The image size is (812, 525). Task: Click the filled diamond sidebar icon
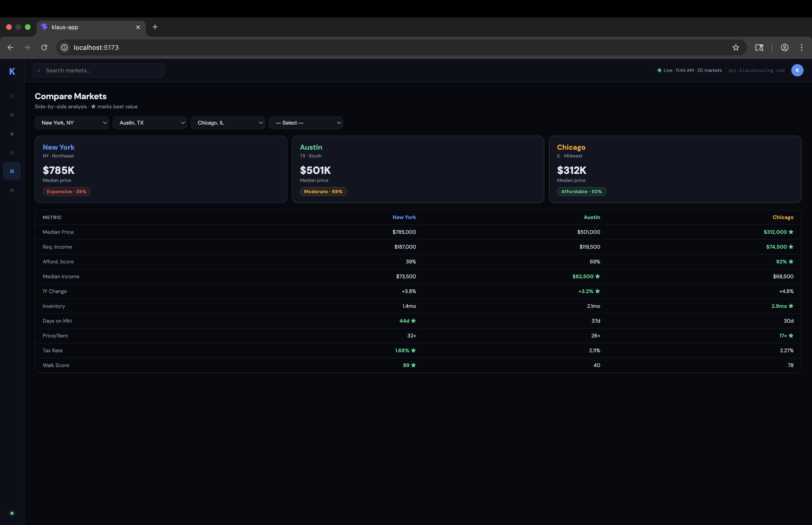(x=12, y=134)
